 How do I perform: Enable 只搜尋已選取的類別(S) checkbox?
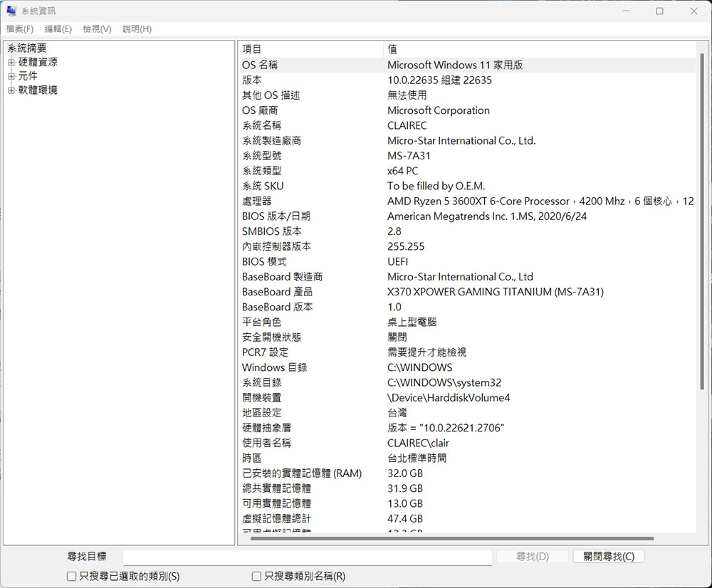point(71,577)
